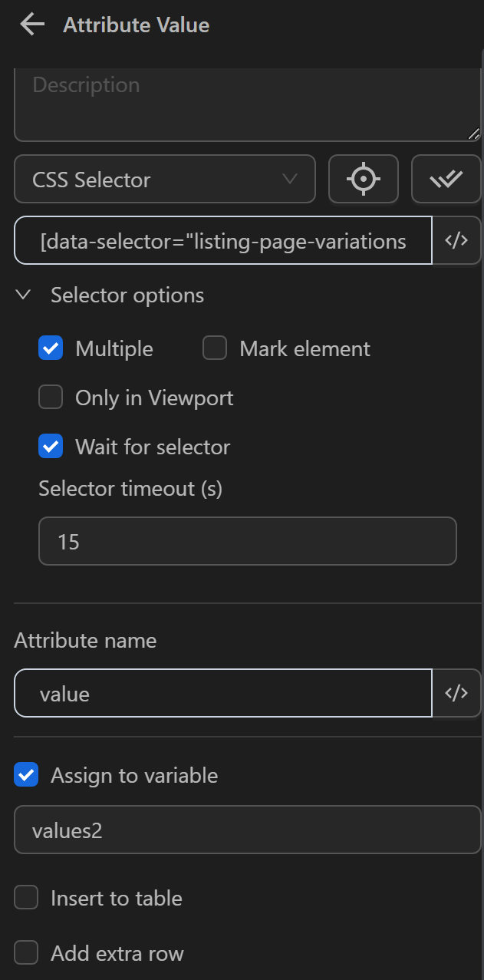Click the values2 variable name field
The height and width of the screenshot is (980, 484).
(247, 830)
